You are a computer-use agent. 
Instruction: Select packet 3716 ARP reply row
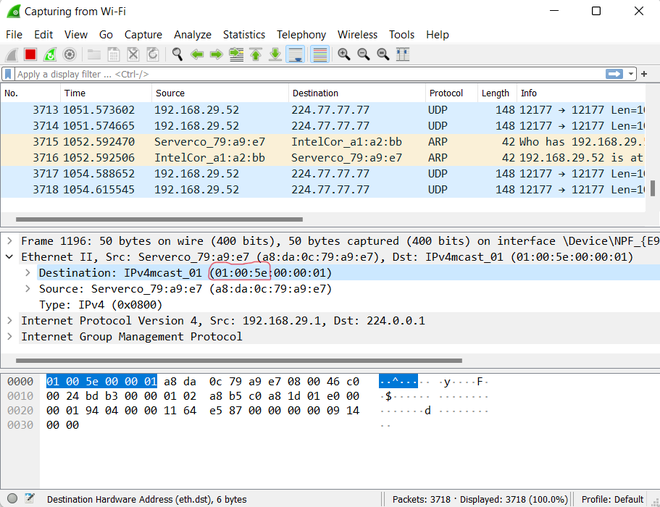[x=323, y=158]
